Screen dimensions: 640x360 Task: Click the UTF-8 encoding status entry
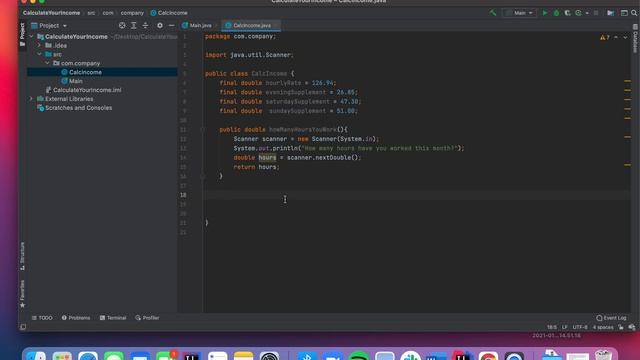(580, 327)
